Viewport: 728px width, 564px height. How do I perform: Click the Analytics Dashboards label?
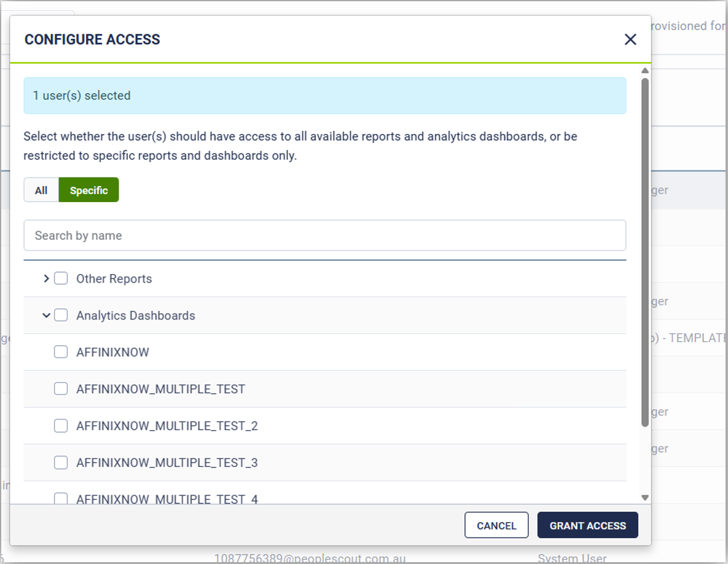[x=135, y=316]
